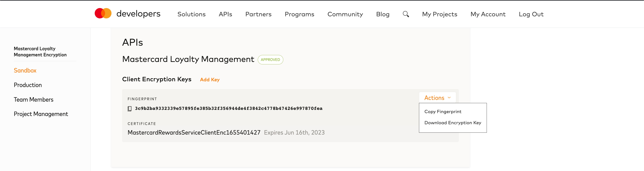Screen dimensions: 644x171
Task: Click the copy fingerprint clipboard icon
Action: 130,109
